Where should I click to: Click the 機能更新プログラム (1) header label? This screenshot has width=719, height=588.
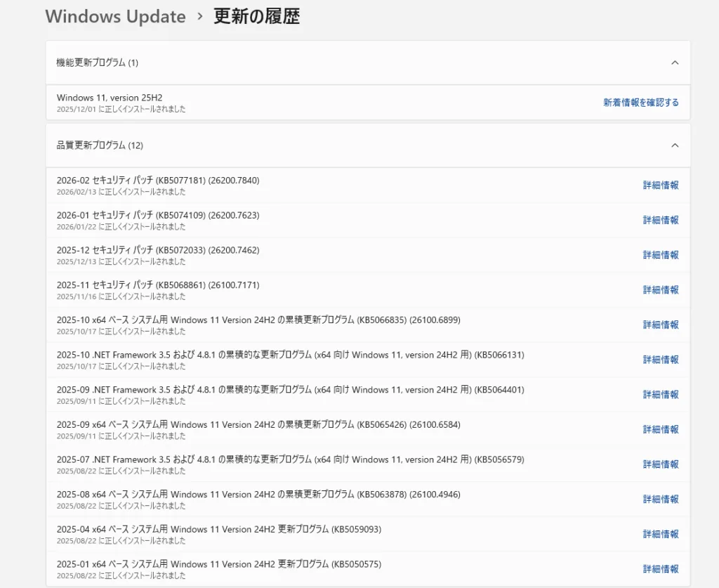point(97,63)
